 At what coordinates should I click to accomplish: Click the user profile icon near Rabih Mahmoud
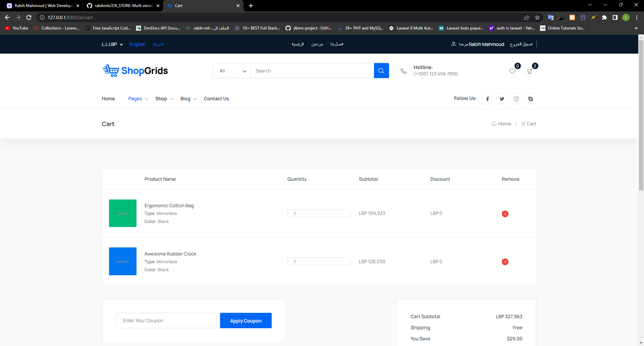coord(453,44)
